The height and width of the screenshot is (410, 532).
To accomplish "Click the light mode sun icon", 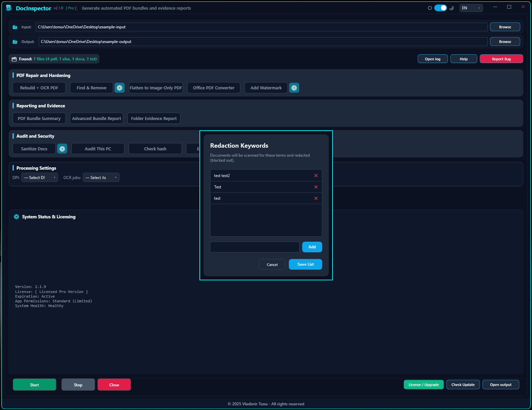I will pyautogui.click(x=430, y=8).
